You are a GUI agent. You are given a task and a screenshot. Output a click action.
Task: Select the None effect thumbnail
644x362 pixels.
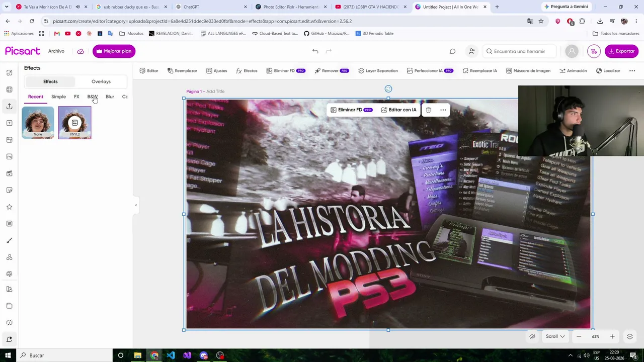coord(38,123)
